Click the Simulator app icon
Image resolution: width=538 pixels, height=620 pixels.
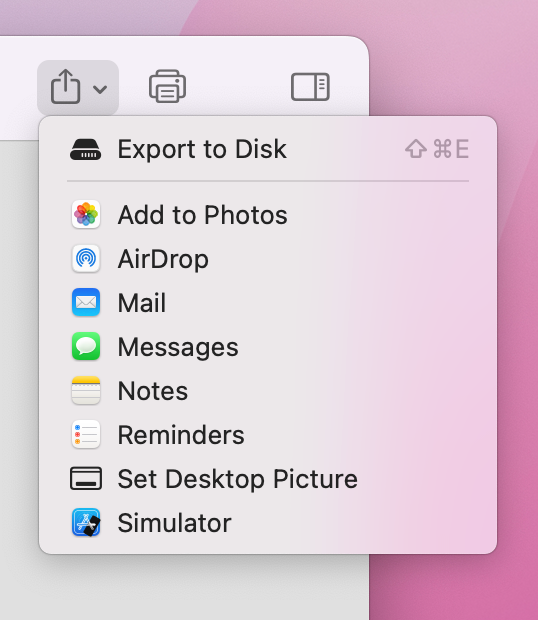click(86, 523)
